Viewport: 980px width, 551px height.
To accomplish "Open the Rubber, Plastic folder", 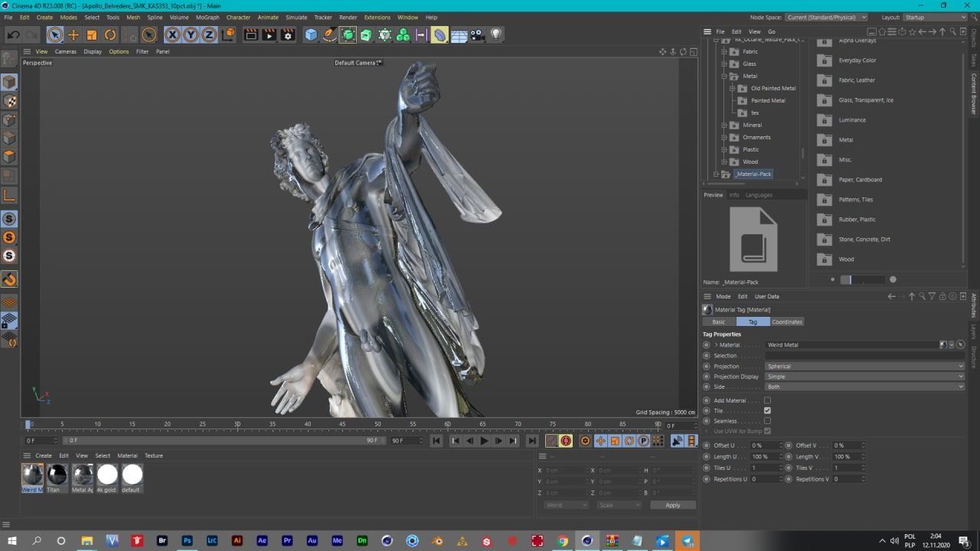I will (857, 220).
